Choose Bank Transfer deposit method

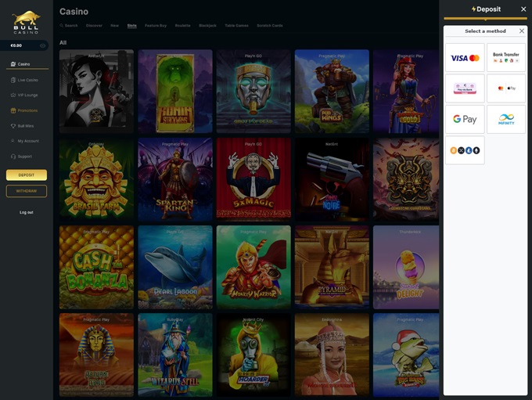[x=506, y=58]
